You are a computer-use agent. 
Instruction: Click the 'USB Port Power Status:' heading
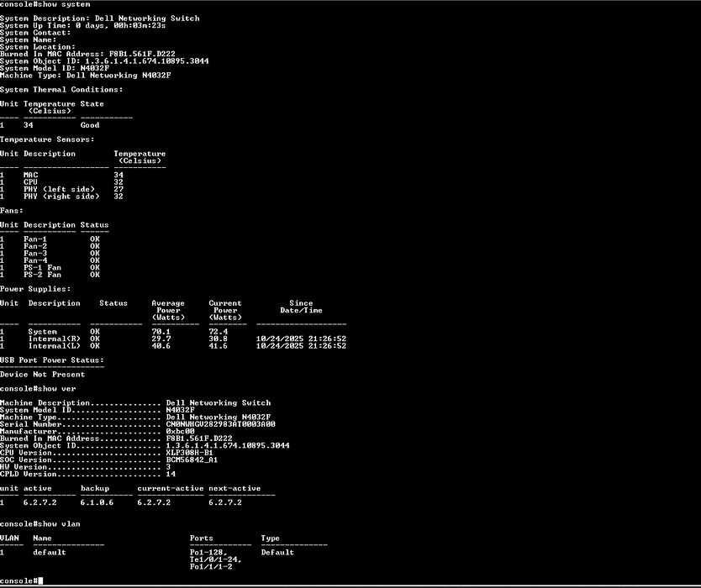point(52,360)
